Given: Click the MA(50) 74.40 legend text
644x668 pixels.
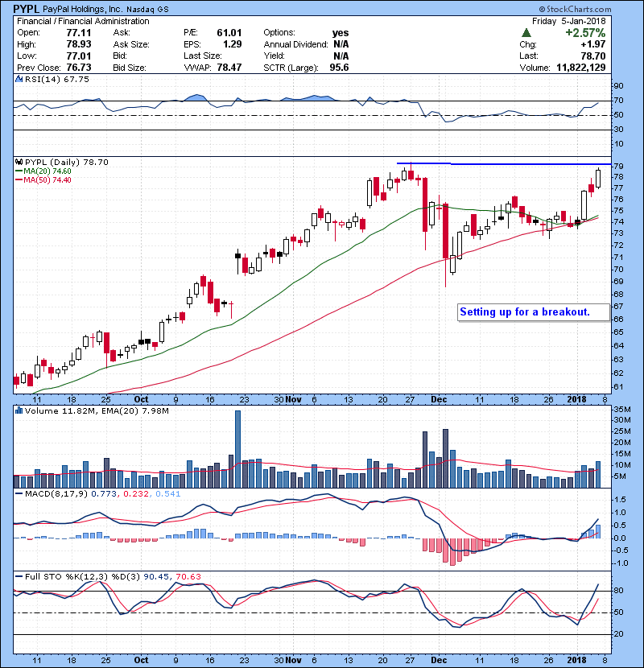Looking at the screenshot, I should click(47, 180).
